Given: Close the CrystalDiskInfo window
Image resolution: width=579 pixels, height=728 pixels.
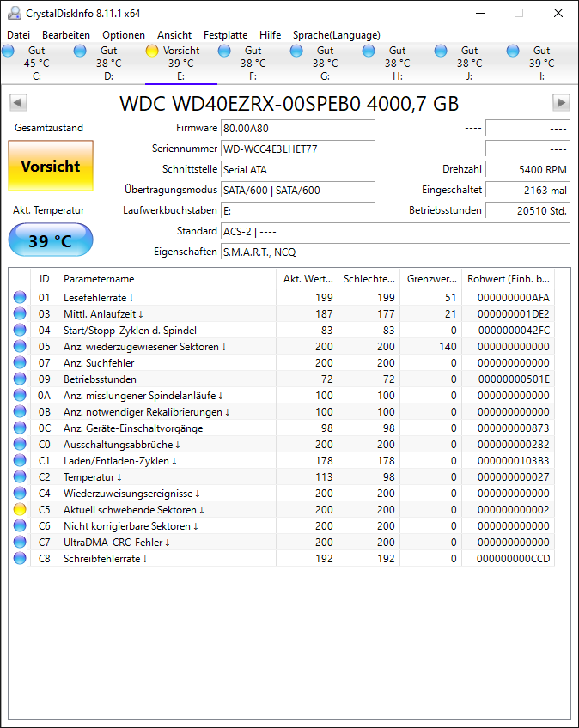Looking at the screenshot, I should 558,13.
